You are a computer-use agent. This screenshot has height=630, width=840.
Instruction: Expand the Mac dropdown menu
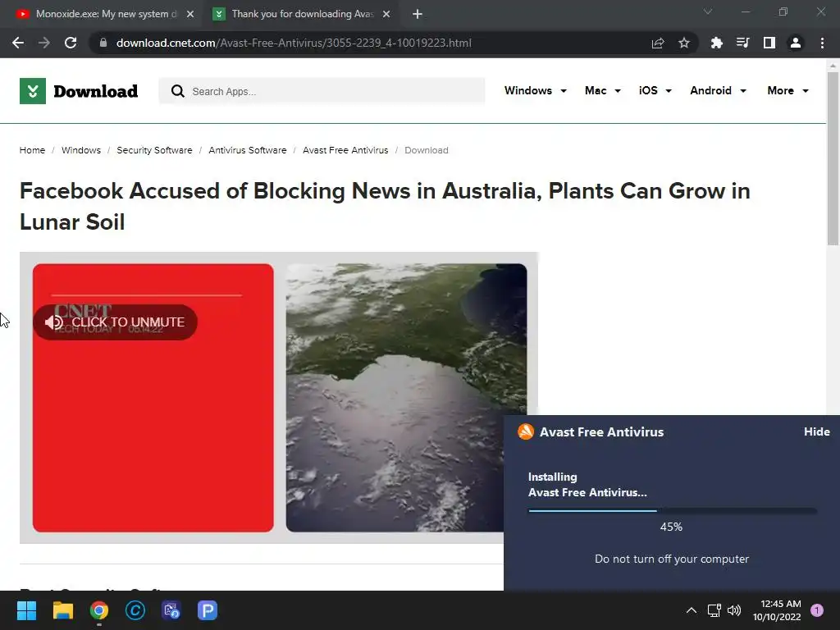pos(603,90)
